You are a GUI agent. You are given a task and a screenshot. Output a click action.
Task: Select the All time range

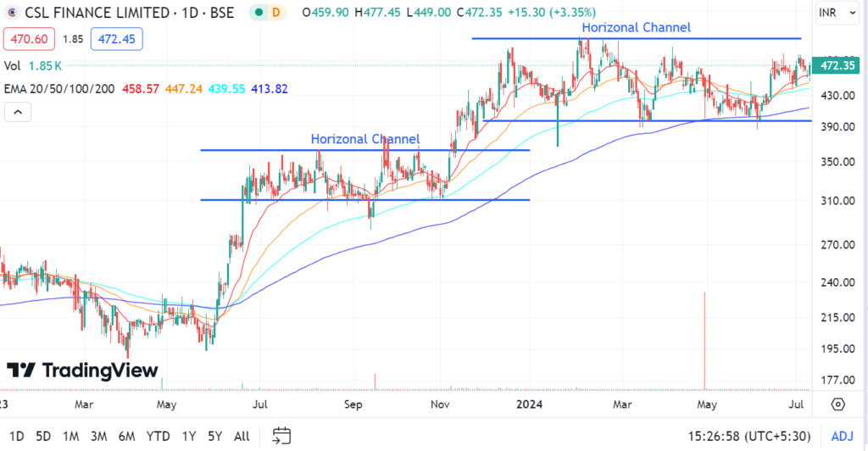(x=242, y=436)
